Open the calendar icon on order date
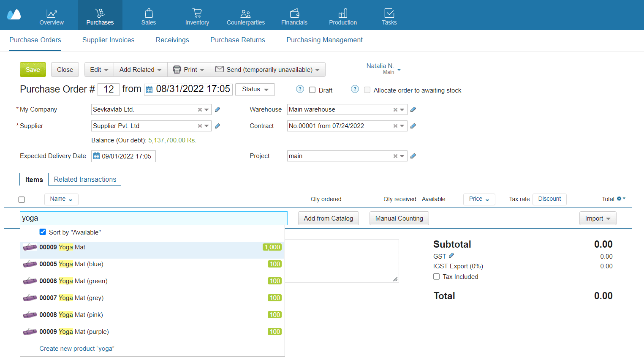The image size is (644, 363). pyautogui.click(x=150, y=89)
